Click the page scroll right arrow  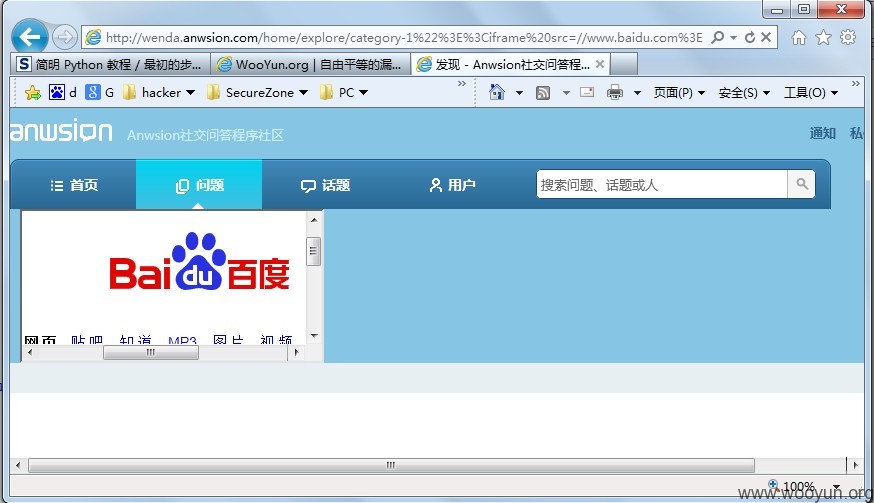(855, 465)
